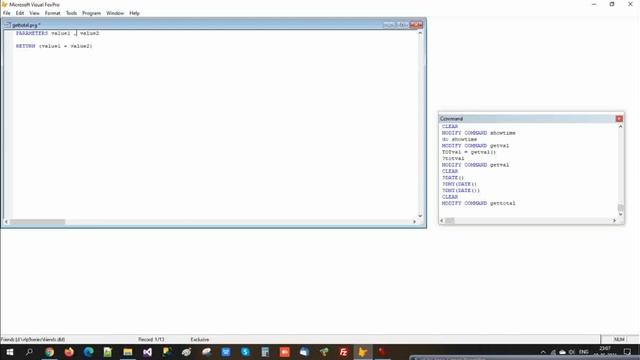Launch Firefox from taskbar

(x=69, y=352)
